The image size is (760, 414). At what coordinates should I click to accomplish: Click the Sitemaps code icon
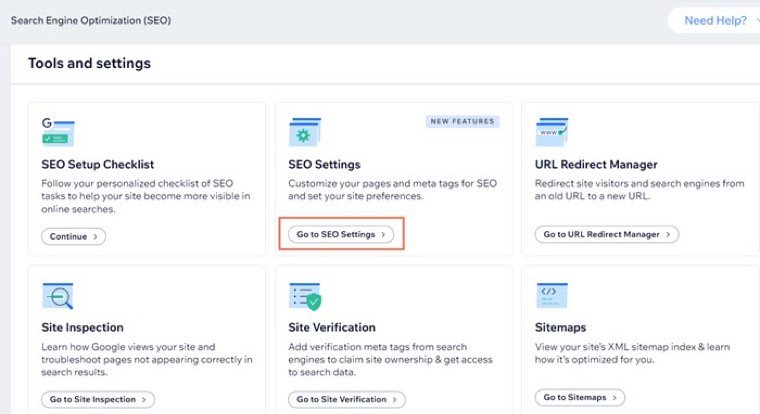point(552,295)
